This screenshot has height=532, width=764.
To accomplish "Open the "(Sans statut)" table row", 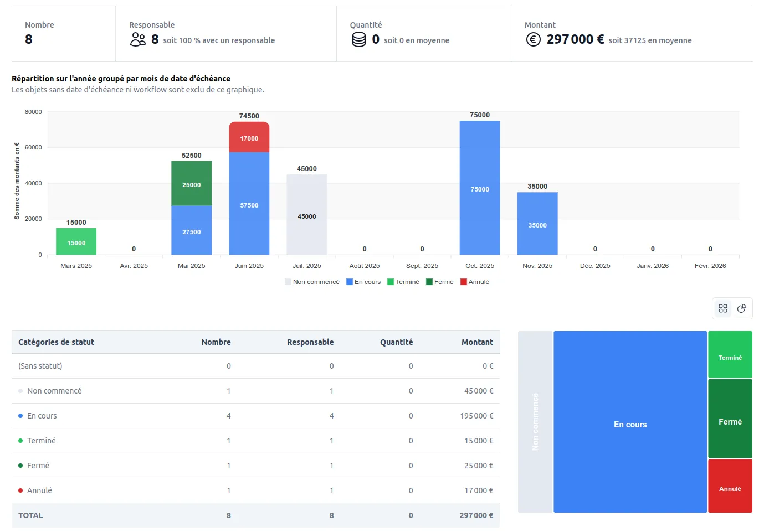I will [40, 366].
